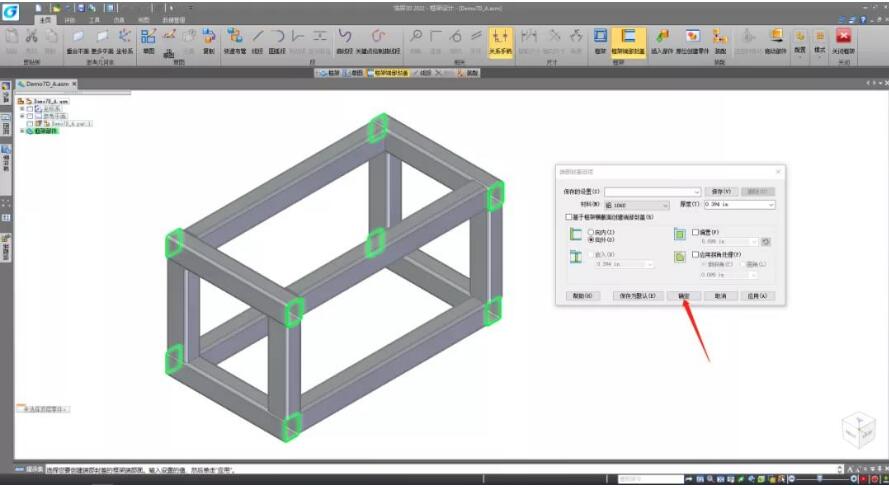889x488 pixels.
Task: Toggle the highlighted Relationship Handles tool
Action: pos(500,41)
